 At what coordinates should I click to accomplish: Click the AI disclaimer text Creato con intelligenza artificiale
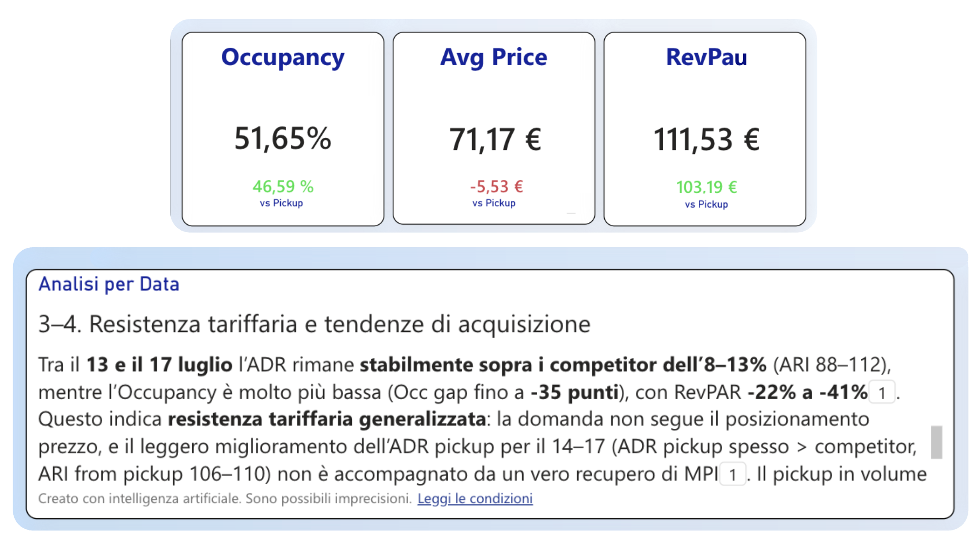[225, 498]
